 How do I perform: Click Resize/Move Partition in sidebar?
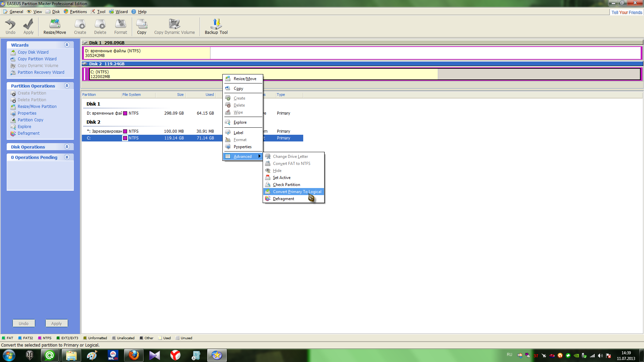[37, 107]
